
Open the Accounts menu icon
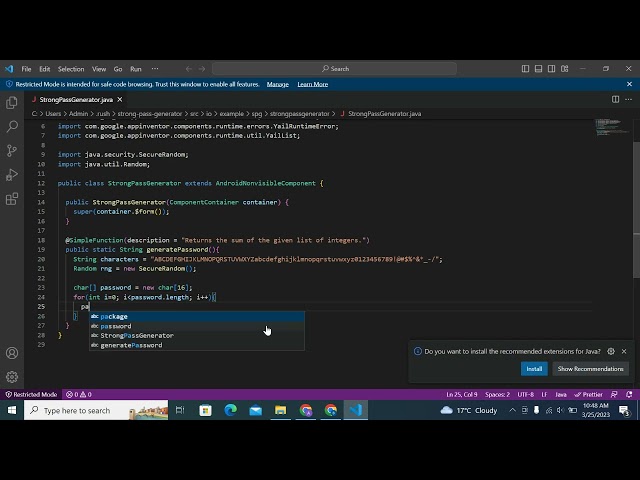click(x=12, y=353)
